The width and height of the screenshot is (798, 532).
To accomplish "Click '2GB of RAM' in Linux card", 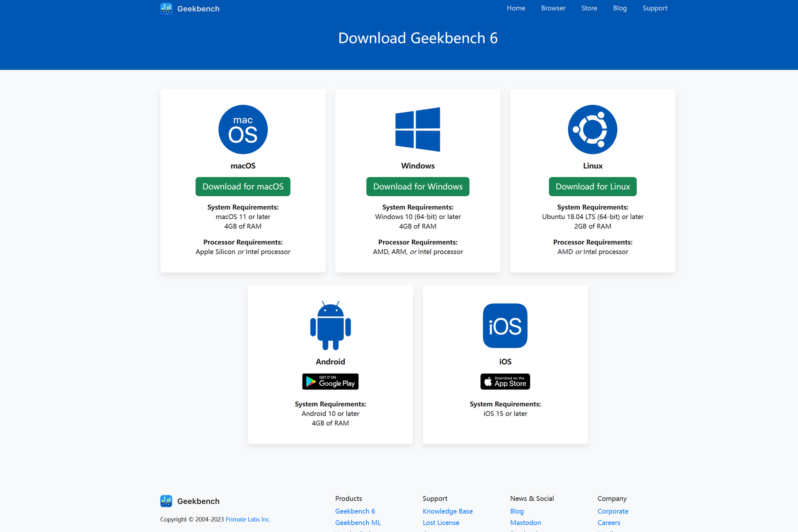I will pos(593,226).
